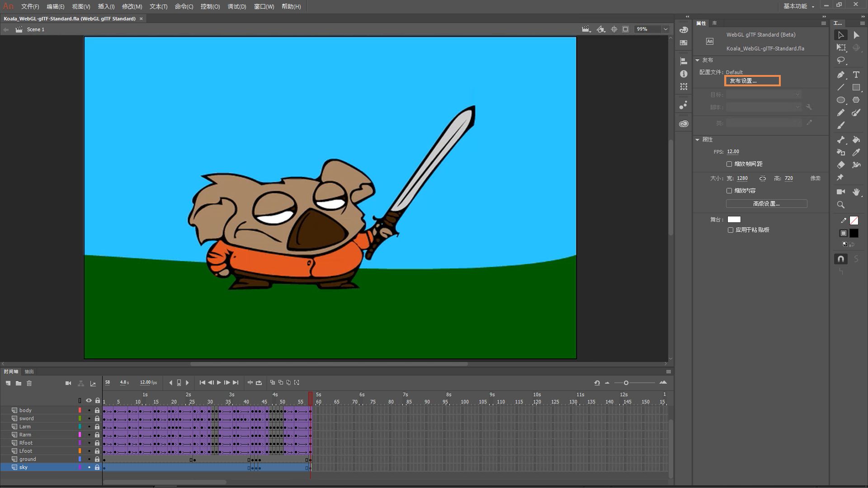
Task: Select the Free Transform tool
Action: pyautogui.click(x=840, y=47)
